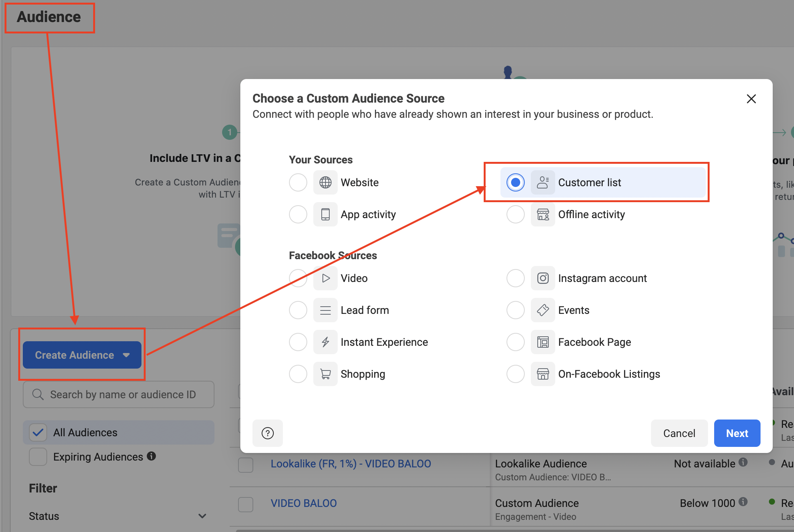Image resolution: width=794 pixels, height=532 pixels.
Task: Click the search by name or audience ID field
Action: tap(119, 394)
